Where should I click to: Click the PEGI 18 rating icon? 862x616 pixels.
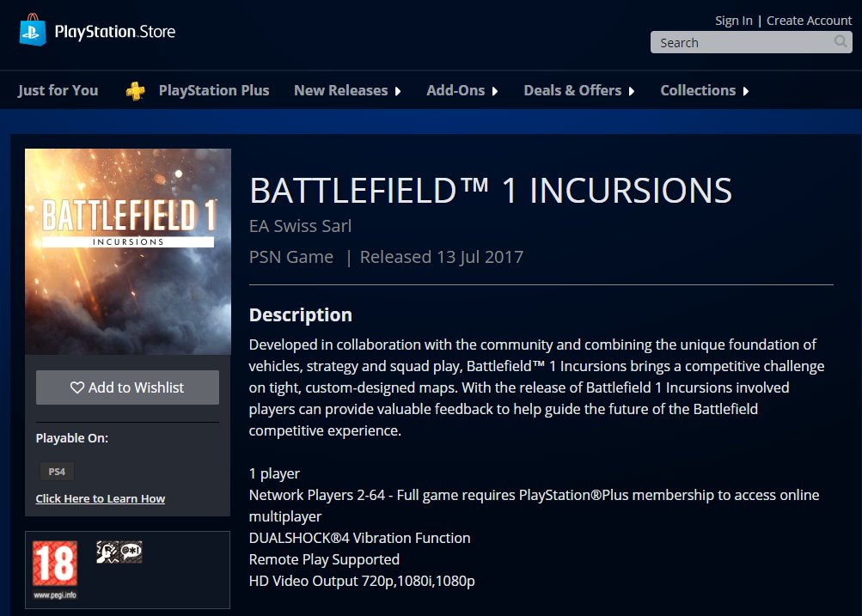(x=54, y=564)
